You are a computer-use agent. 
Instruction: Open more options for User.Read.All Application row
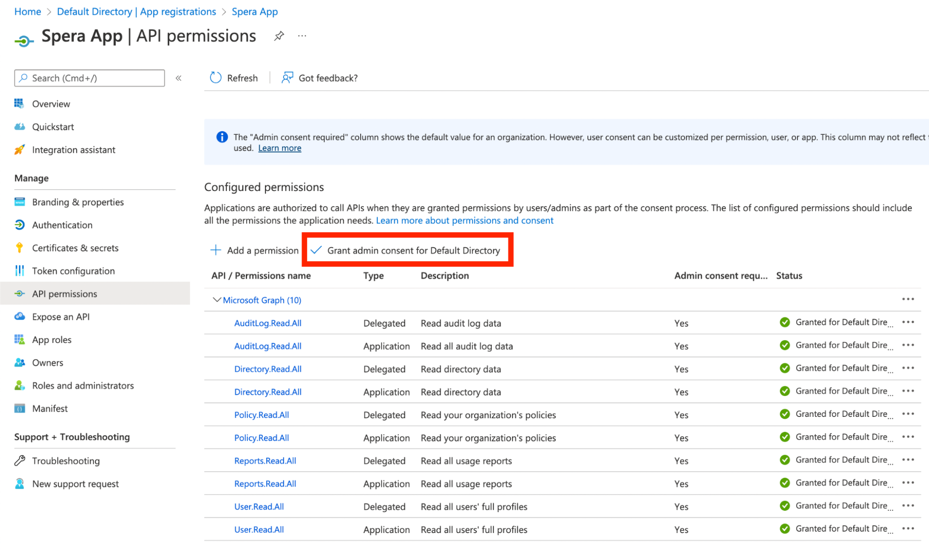pyautogui.click(x=908, y=529)
